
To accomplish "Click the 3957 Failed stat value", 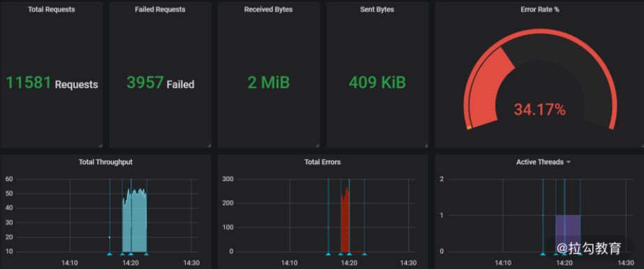I will 160,83.
